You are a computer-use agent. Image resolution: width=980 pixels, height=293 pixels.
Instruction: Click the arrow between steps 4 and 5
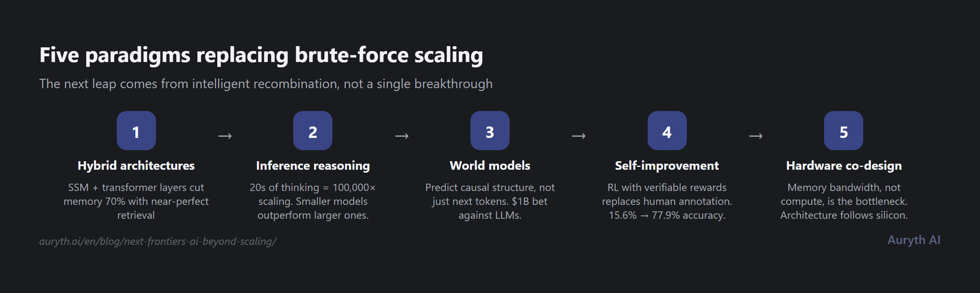(x=756, y=136)
